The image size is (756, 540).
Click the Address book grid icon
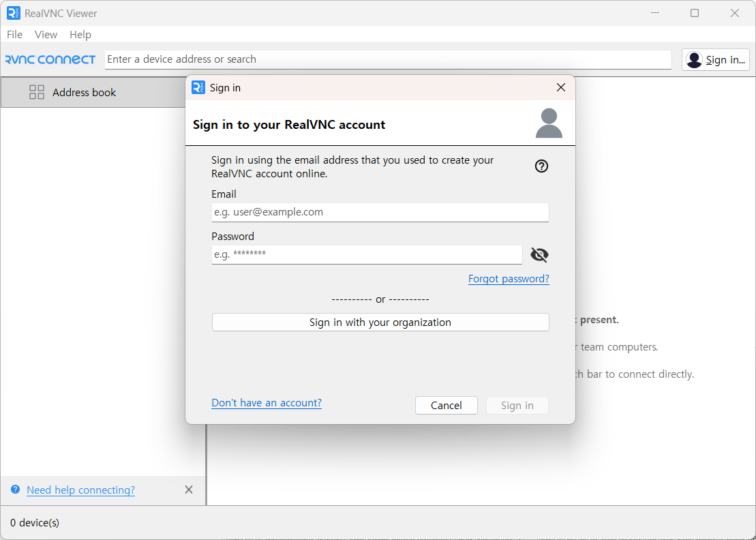click(x=37, y=92)
